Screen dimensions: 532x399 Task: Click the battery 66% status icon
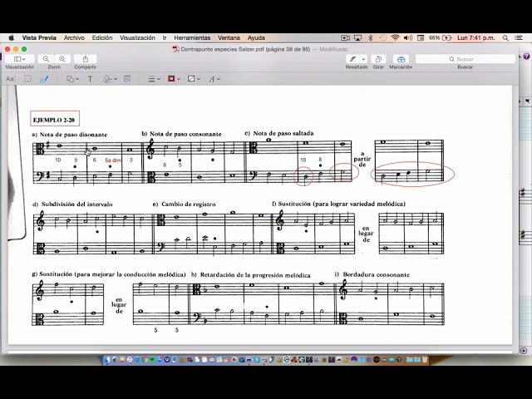441,38
